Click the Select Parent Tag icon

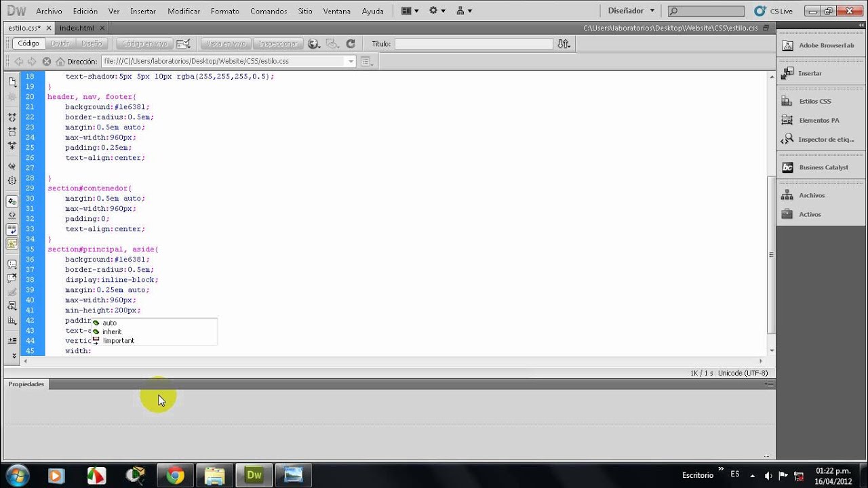tap(12, 166)
